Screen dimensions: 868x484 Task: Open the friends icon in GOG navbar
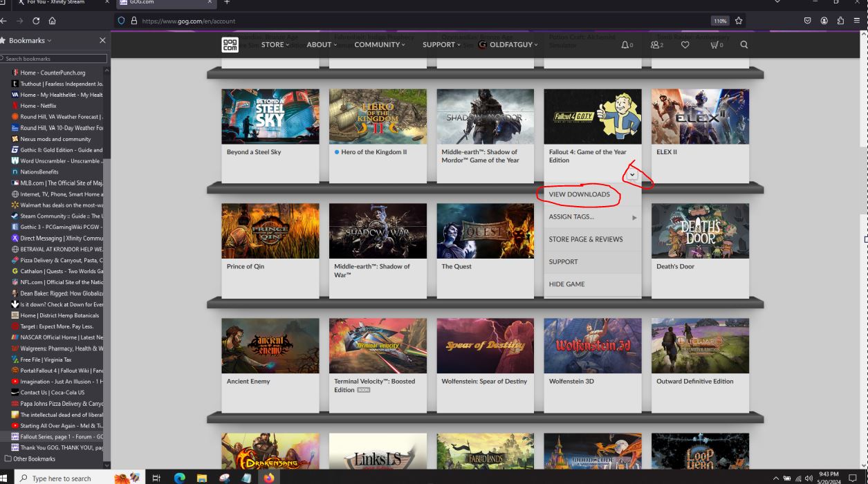click(x=656, y=45)
